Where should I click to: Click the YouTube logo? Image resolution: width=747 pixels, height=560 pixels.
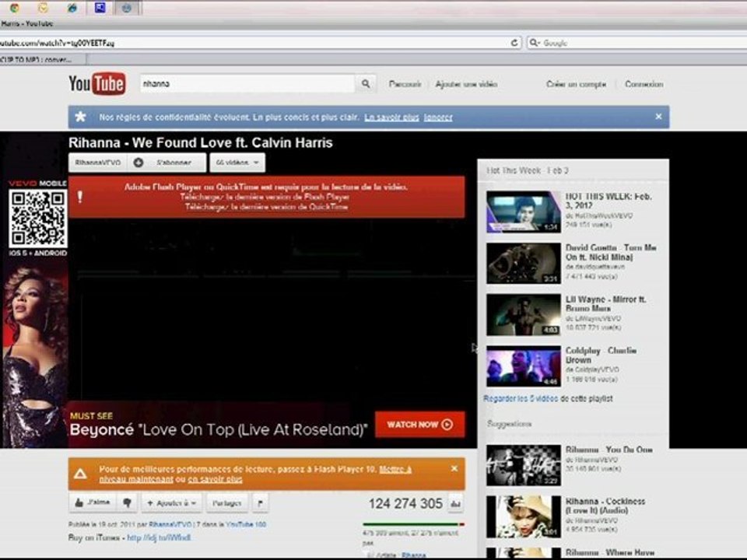pyautogui.click(x=97, y=84)
